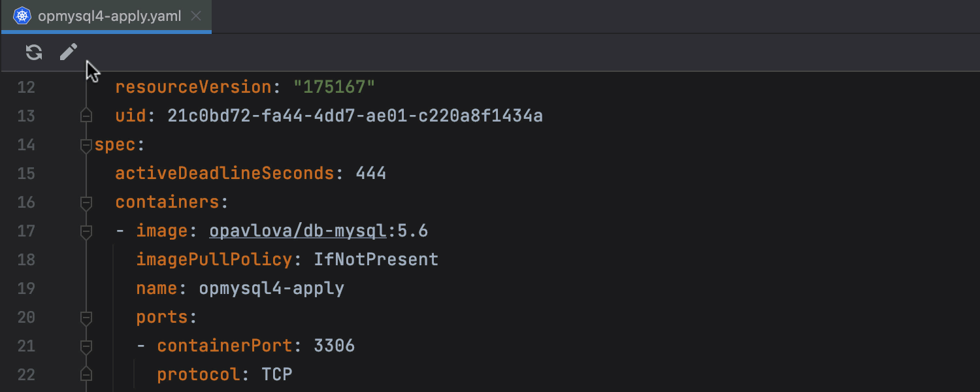Click the containerPort value 3306

click(x=334, y=346)
